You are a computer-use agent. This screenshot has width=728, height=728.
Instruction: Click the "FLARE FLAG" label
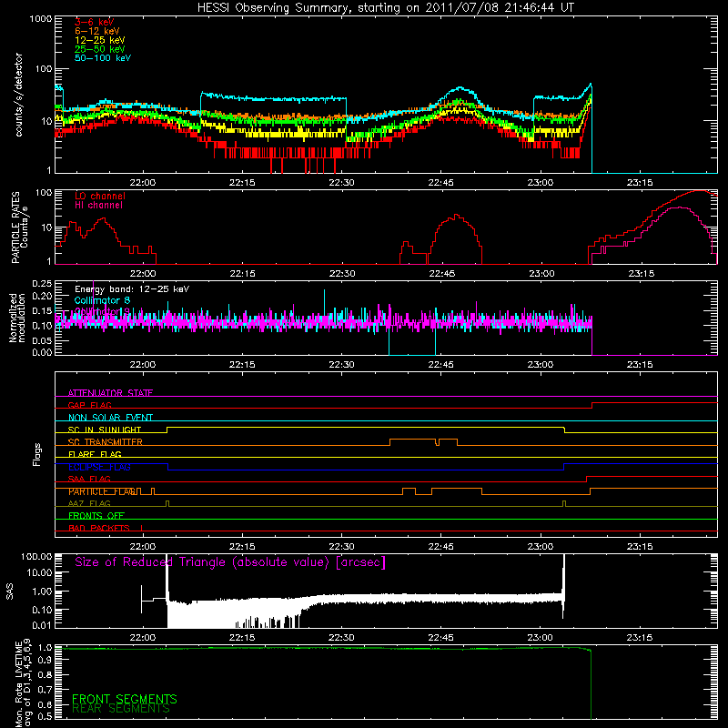pyautogui.click(x=95, y=454)
